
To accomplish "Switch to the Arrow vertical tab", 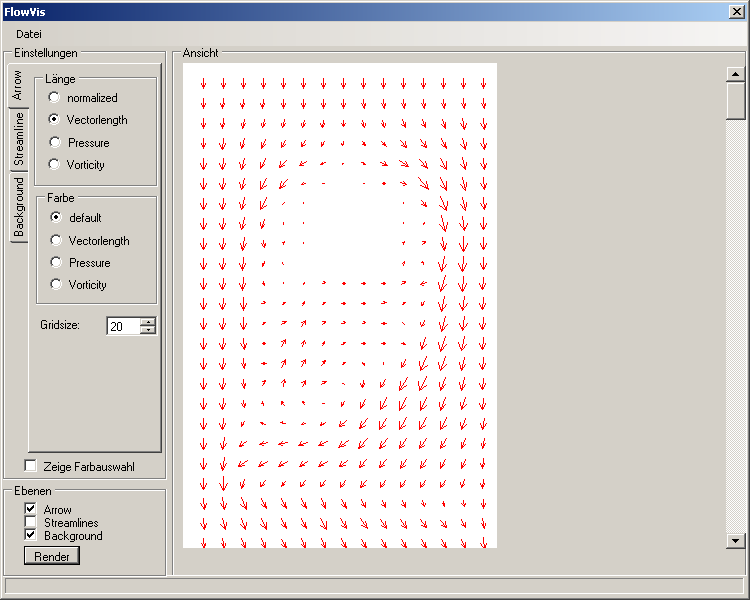I will point(18,85).
